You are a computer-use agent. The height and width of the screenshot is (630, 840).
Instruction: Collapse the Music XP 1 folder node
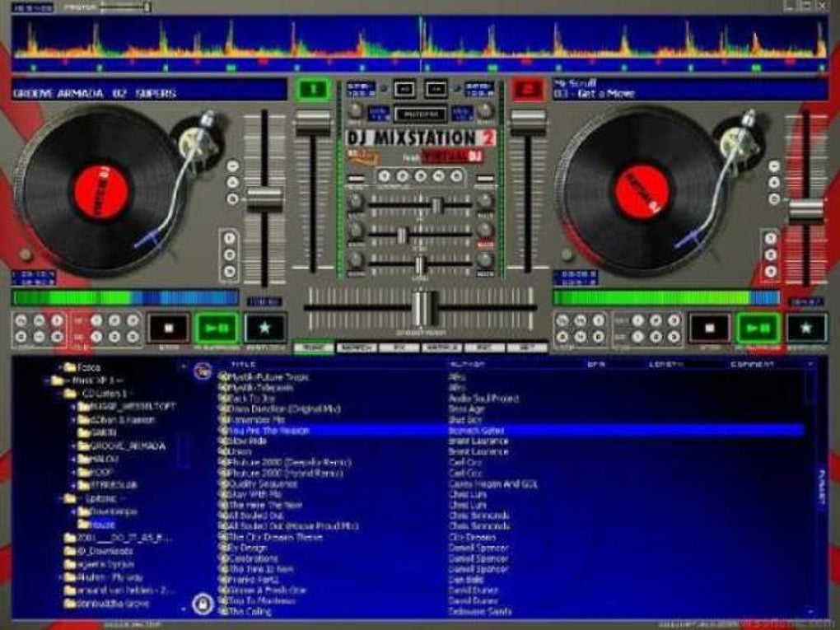[x=47, y=380]
